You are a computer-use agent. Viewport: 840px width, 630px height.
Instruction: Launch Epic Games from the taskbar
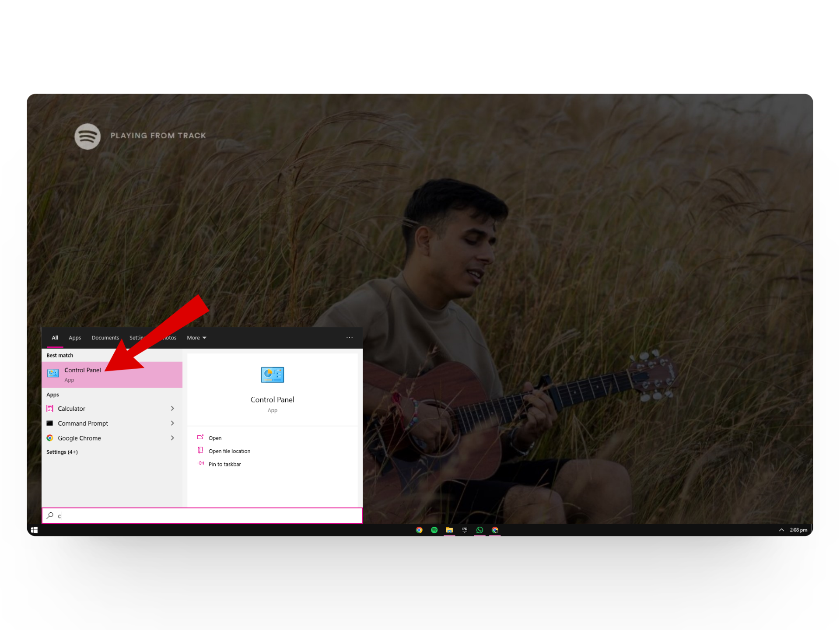point(465,530)
